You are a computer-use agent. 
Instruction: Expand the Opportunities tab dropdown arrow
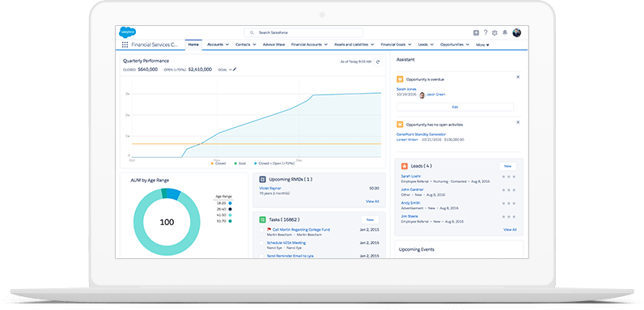[x=468, y=45]
